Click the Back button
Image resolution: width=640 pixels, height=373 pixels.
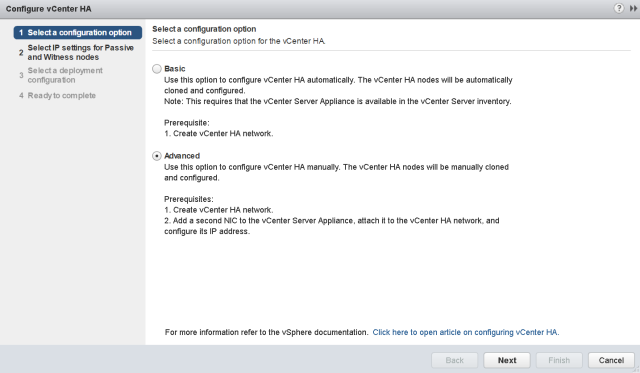click(x=455, y=360)
